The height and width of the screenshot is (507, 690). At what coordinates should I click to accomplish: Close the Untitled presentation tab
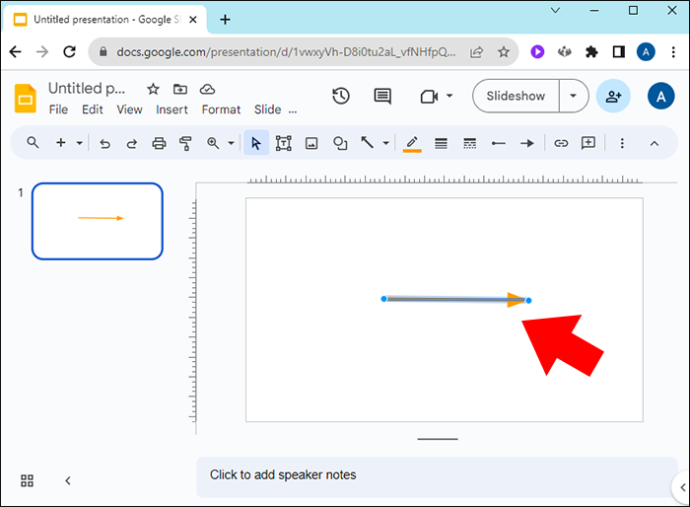coord(193,19)
